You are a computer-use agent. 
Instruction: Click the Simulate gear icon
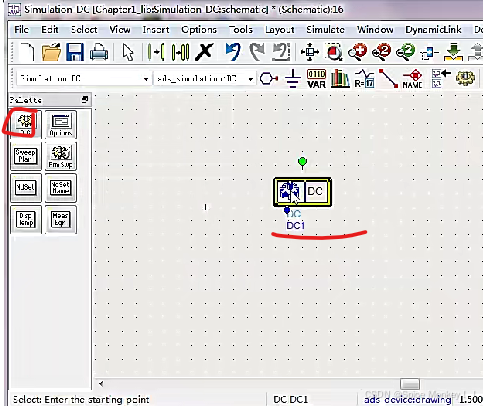(465, 79)
